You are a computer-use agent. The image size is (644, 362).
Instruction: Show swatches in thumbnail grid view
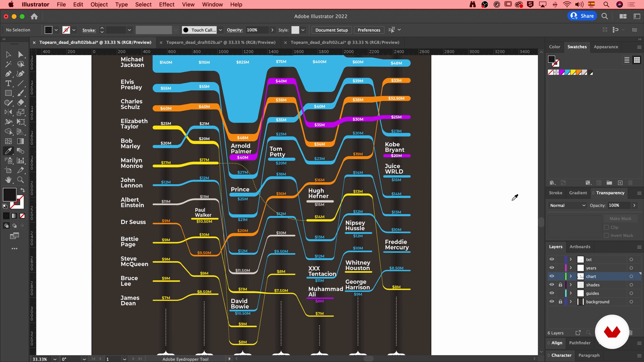coord(637,60)
